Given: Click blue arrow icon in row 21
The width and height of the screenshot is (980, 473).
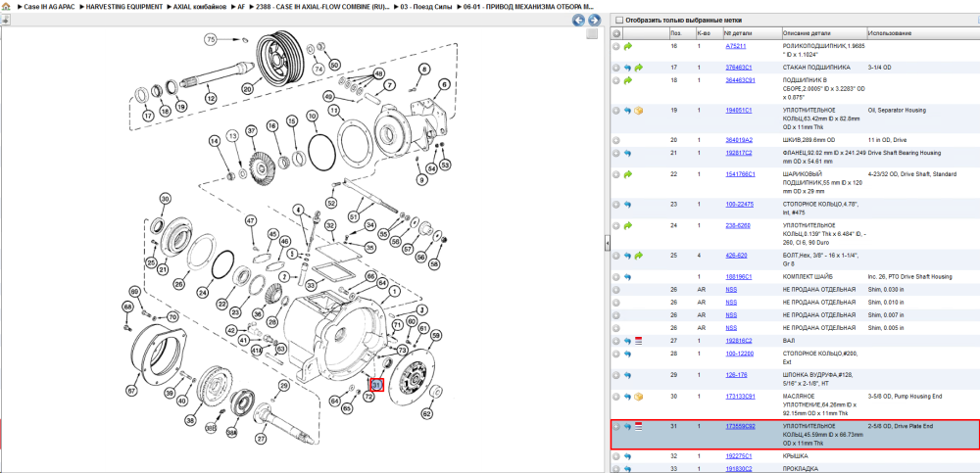Looking at the screenshot, I should click(627, 153).
